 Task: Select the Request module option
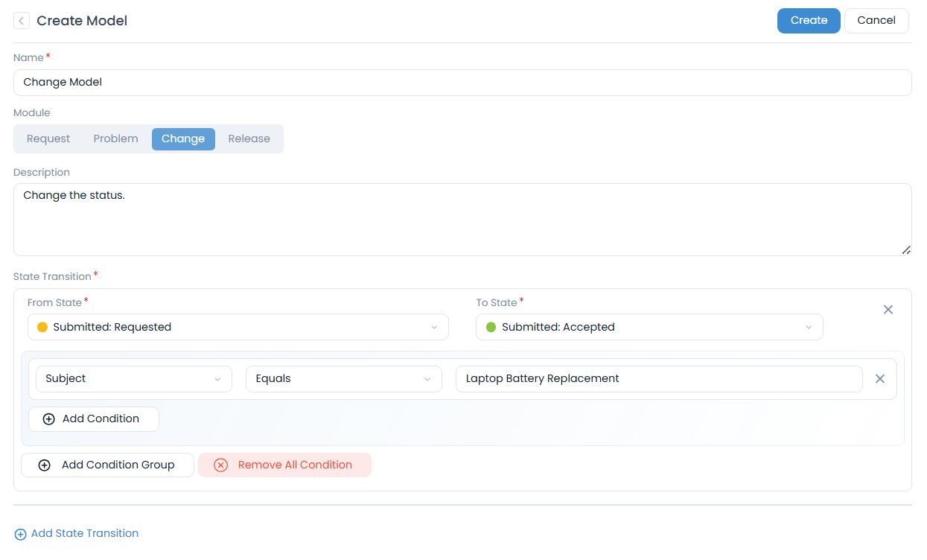pos(48,139)
